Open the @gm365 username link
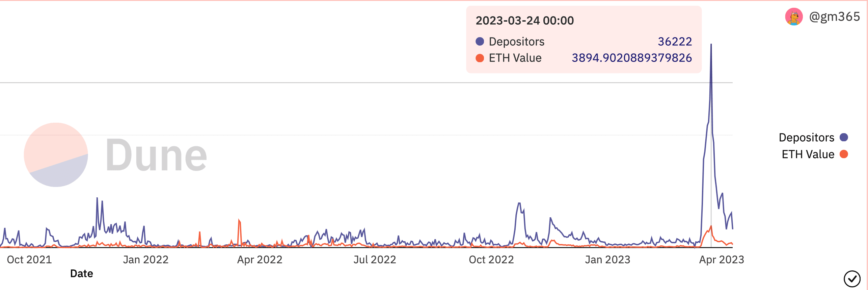868x290 pixels. pyautogui.click(x=834, y=17)
